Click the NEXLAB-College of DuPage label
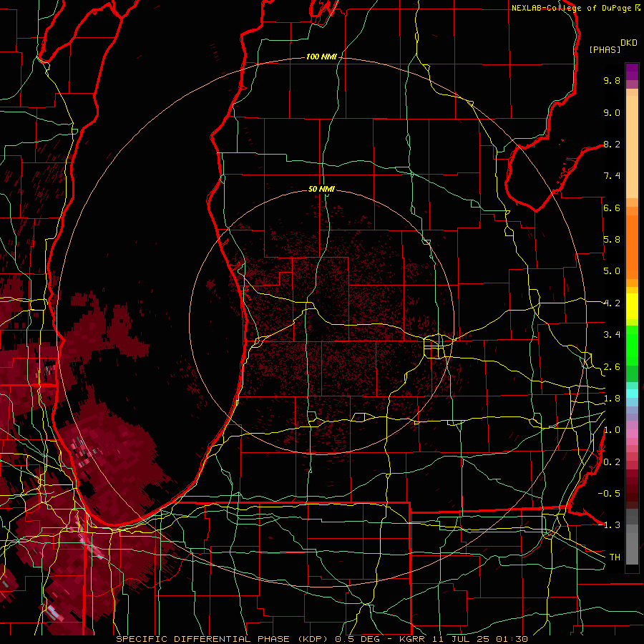 [x=571, y=8]
